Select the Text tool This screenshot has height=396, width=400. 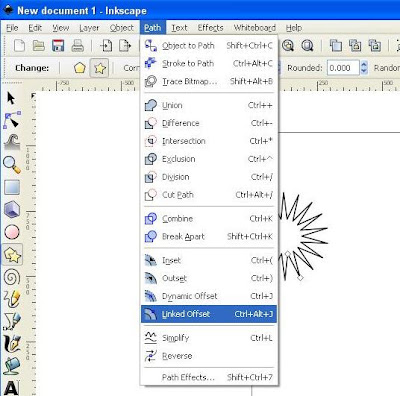click(11, 388)
